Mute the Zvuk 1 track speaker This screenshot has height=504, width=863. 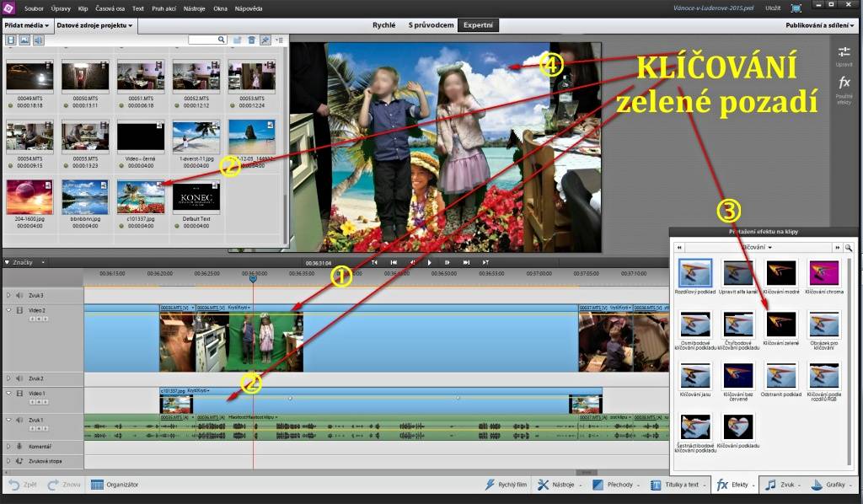pyautogui.click(x=19, y=420)
